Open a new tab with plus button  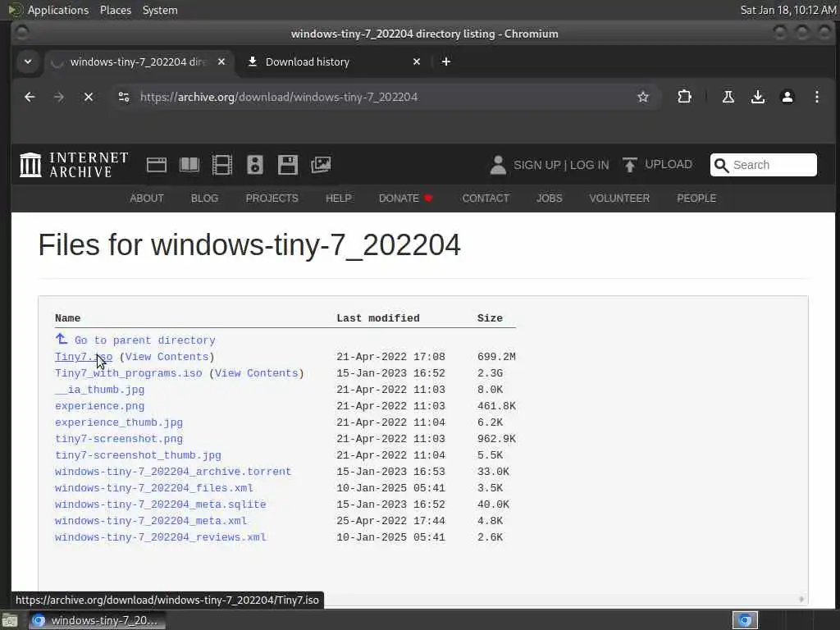tap(445, 62)
